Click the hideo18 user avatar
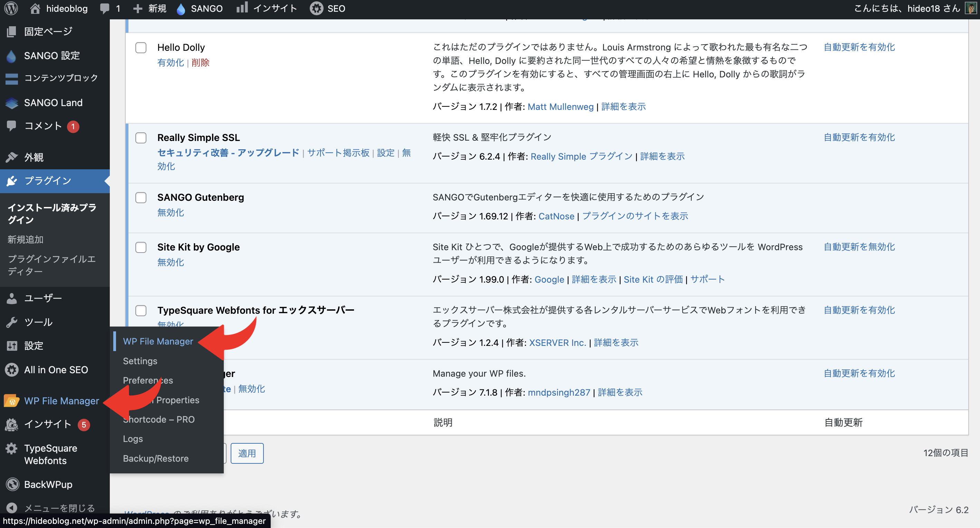 click(x=970, y=8)
